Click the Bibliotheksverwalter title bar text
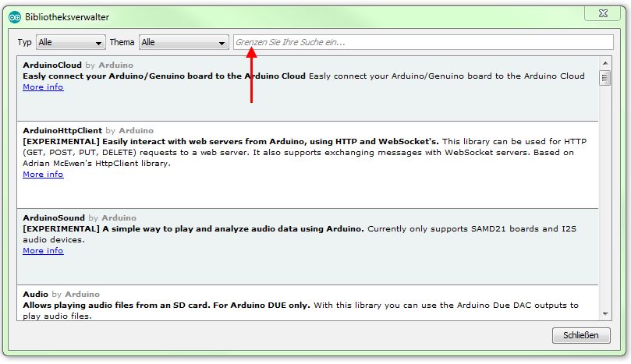The image size is (631, 364). pos(68,16)
